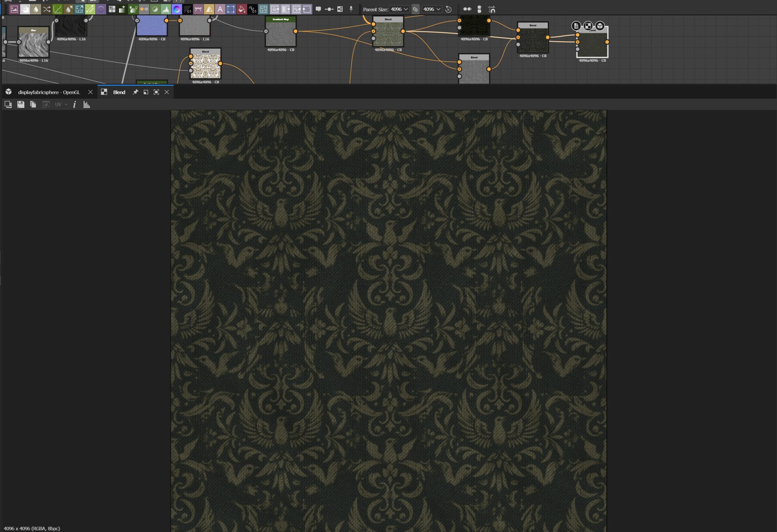
Task: Click the Save icon in the 2D view toolbar
Action: [x=21, y=104]
